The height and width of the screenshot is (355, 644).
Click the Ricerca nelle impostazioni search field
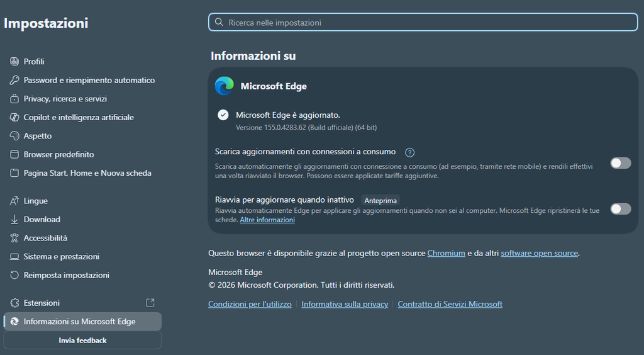(423, 22)
